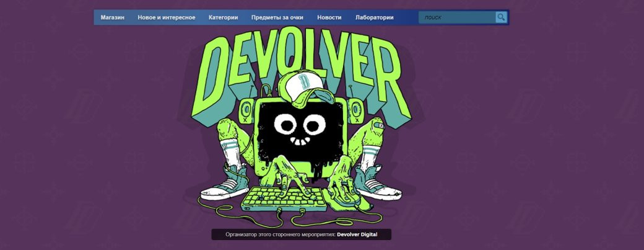Click the organizer caption bar text

coord(280,235)
